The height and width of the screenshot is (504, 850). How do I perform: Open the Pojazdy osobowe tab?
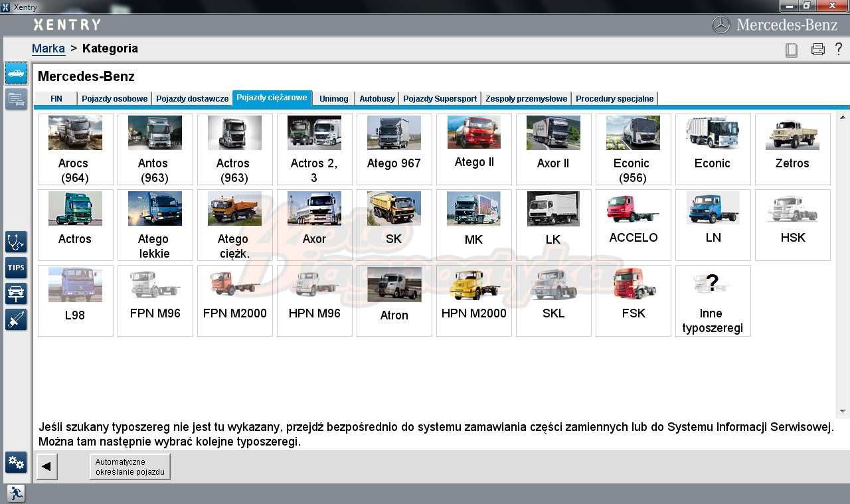coord(115,98)
